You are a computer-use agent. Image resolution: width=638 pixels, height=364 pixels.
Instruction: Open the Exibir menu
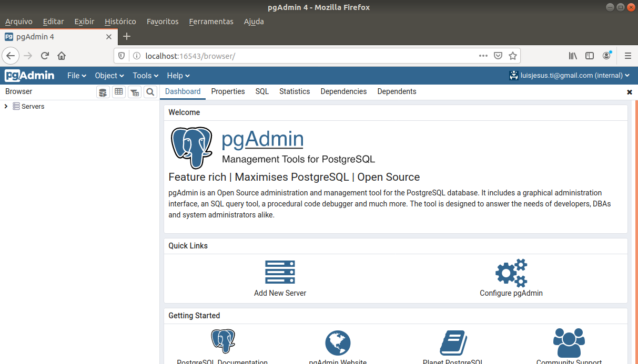[x=84, y=22]
